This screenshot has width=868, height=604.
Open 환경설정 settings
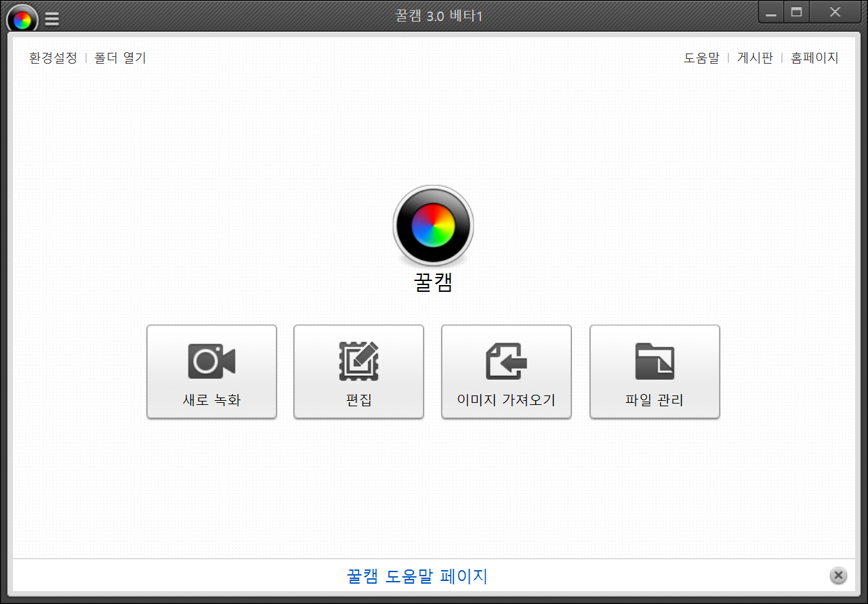click(53, 58)
